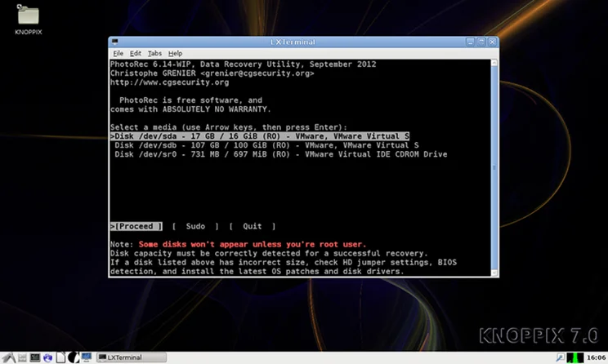
Task: Open the Edit menu
Action: [x=136, y=53]
